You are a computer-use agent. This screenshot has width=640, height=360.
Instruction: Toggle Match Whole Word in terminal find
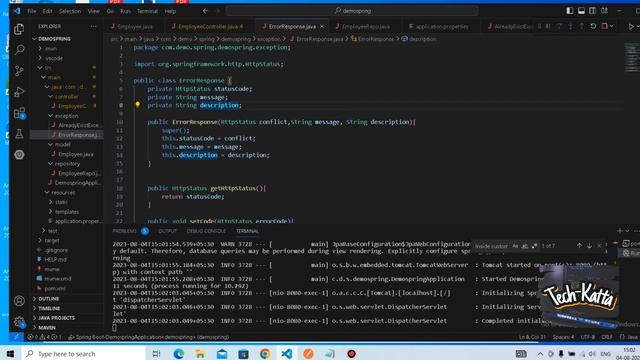[525, 246]
